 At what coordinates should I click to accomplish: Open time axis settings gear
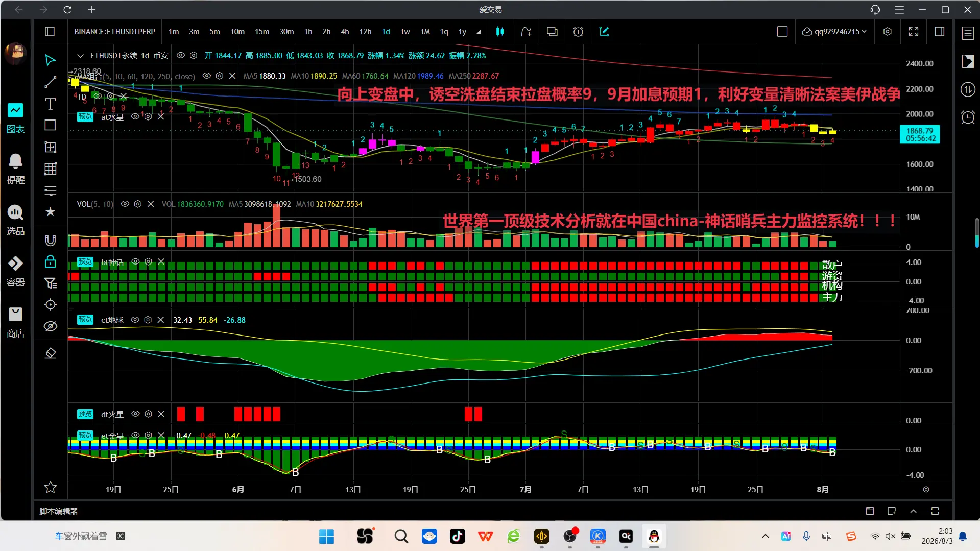pyautogui.click(x=926, y=489)
